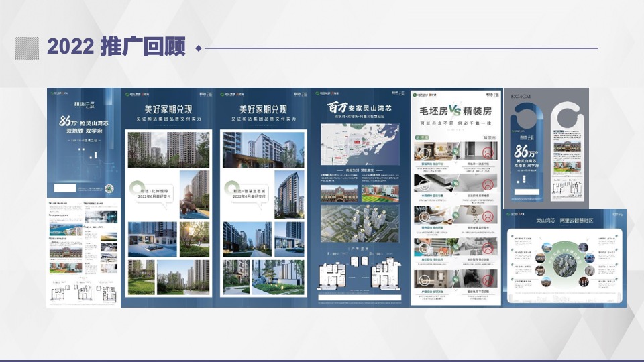Click the "百万安家灵山湾芯" headline text

tap(360, 108)
